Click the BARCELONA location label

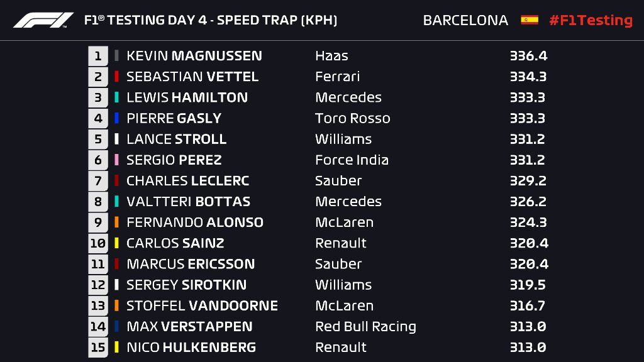[x=465, y=20]
